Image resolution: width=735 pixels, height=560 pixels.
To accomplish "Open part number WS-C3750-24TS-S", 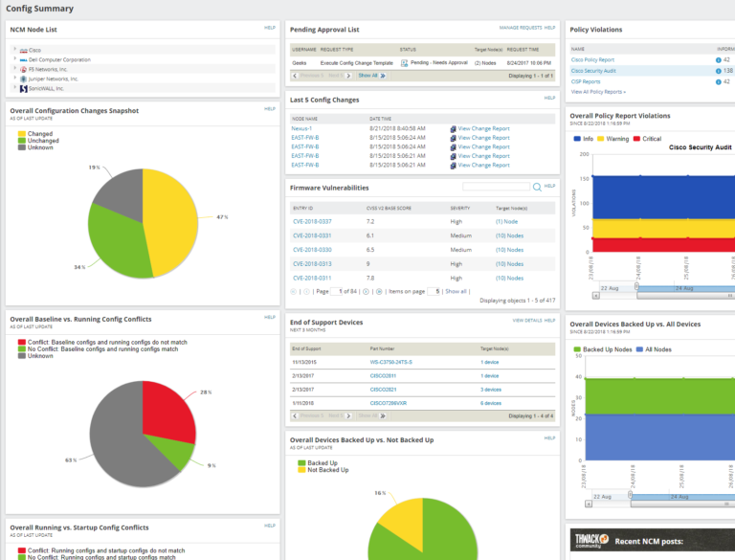I will 390,362.
